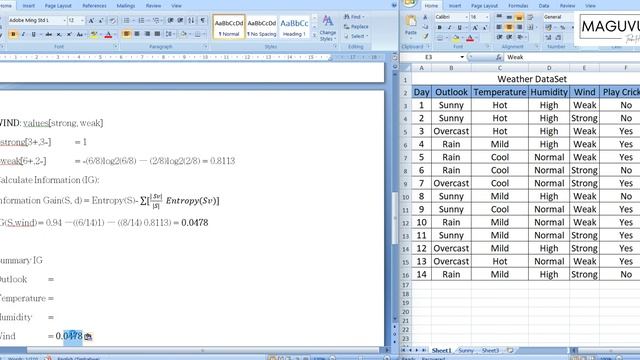
Task: Toggle Italic in the Word ribbon
Action: coord(23,34)
